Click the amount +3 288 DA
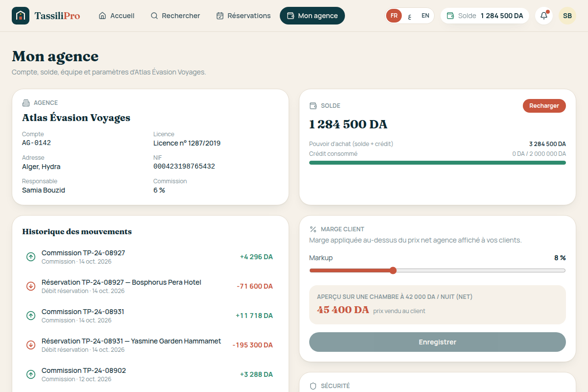 tap(256, 374)
